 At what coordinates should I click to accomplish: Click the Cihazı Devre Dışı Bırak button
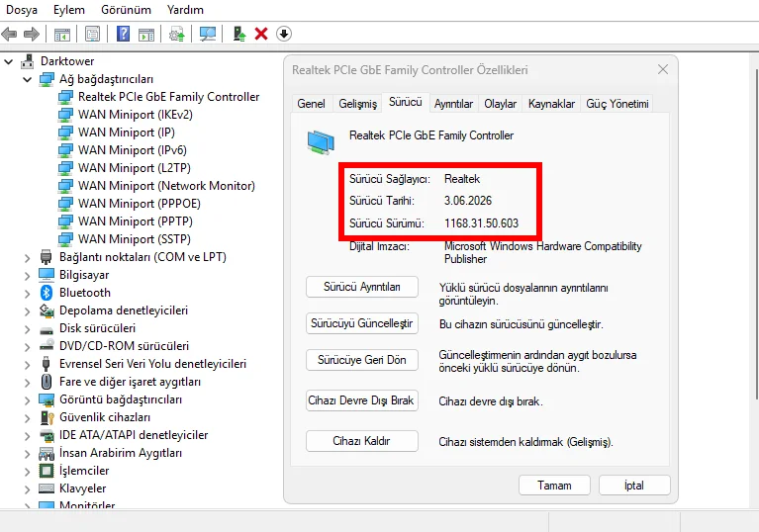(362, 400)
